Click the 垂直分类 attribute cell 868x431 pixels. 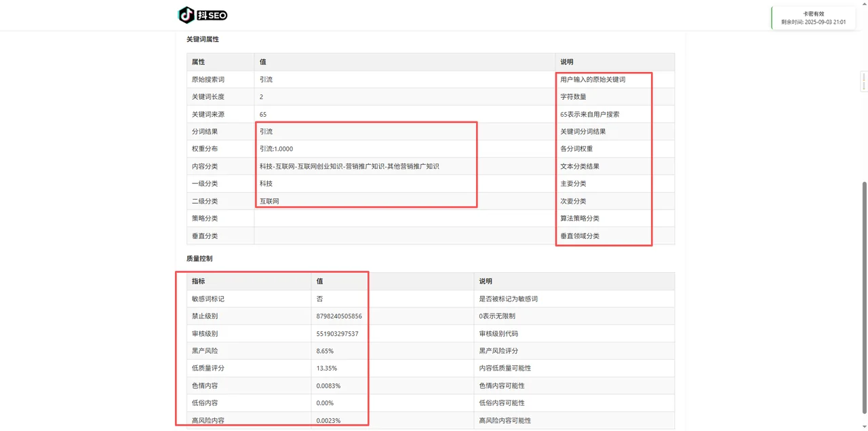(x=220, y=236)
